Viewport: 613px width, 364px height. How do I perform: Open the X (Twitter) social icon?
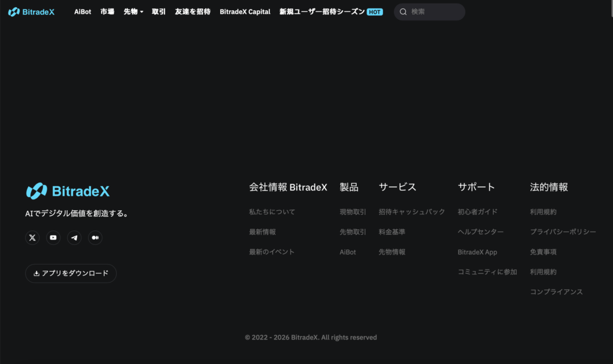click(32, 238)
